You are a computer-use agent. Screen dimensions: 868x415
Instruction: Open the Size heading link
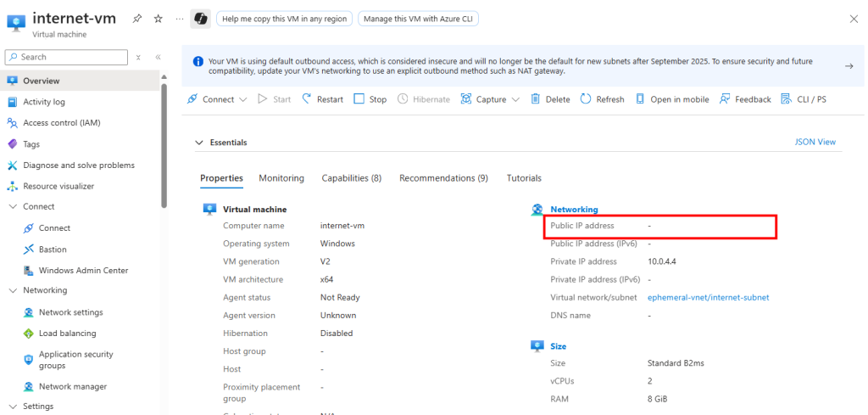click(x=558, y=346)
